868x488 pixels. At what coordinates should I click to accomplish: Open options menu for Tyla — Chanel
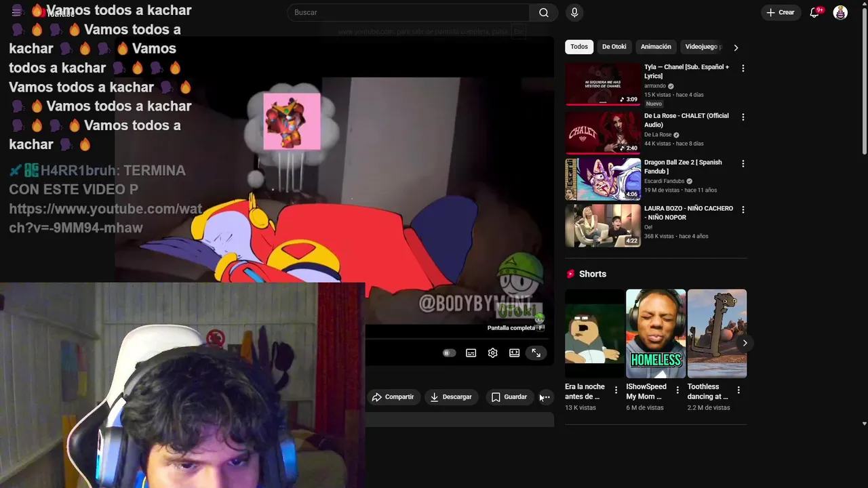[x=743, y=68]
